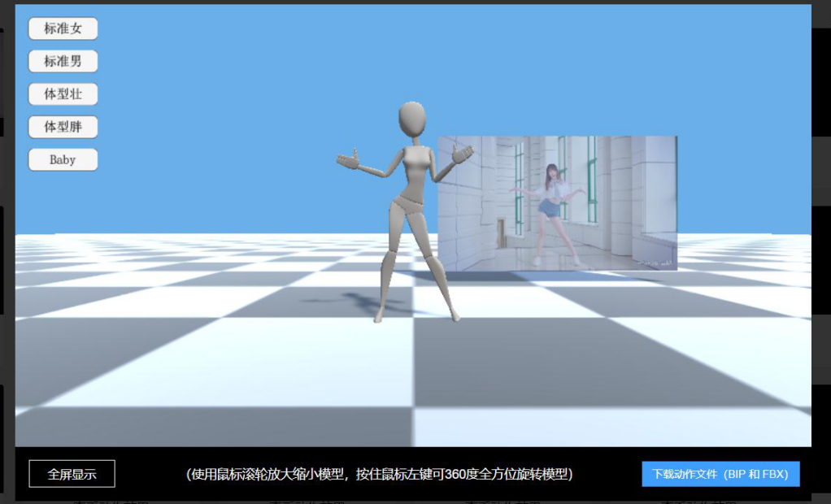The image size is (831, 504).
Task: Apply the 体型胖 body type
Action: 63,127
